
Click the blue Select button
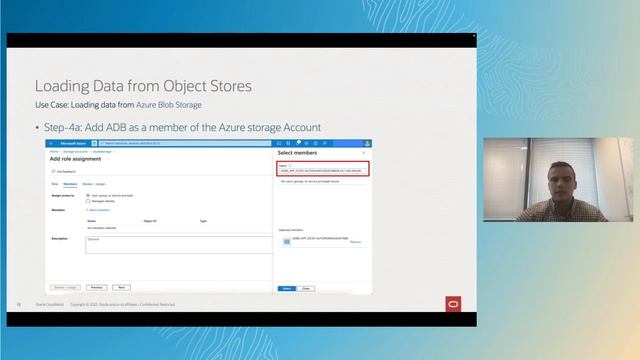pos(287,289)
